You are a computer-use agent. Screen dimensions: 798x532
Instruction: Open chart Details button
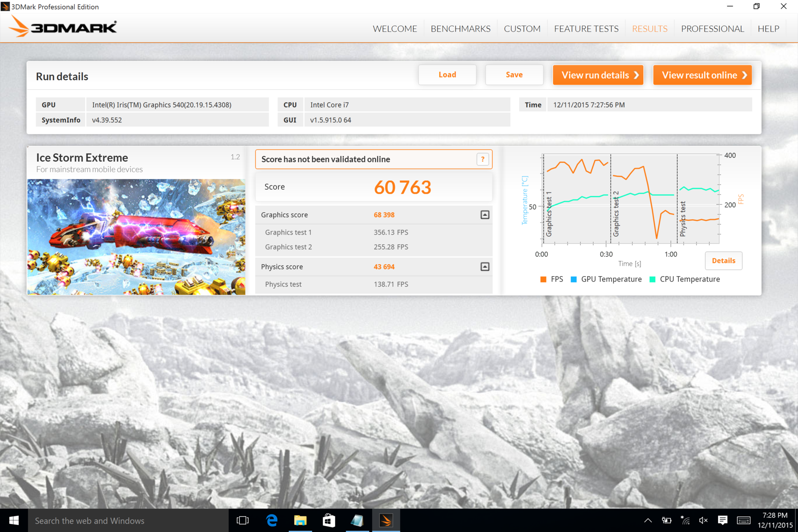[724, 261]
